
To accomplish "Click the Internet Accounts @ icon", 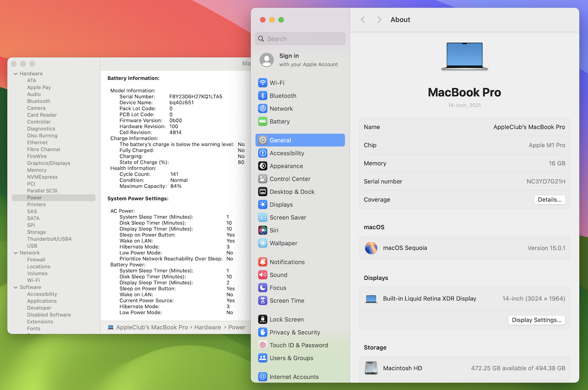I will tap(263, 377).
